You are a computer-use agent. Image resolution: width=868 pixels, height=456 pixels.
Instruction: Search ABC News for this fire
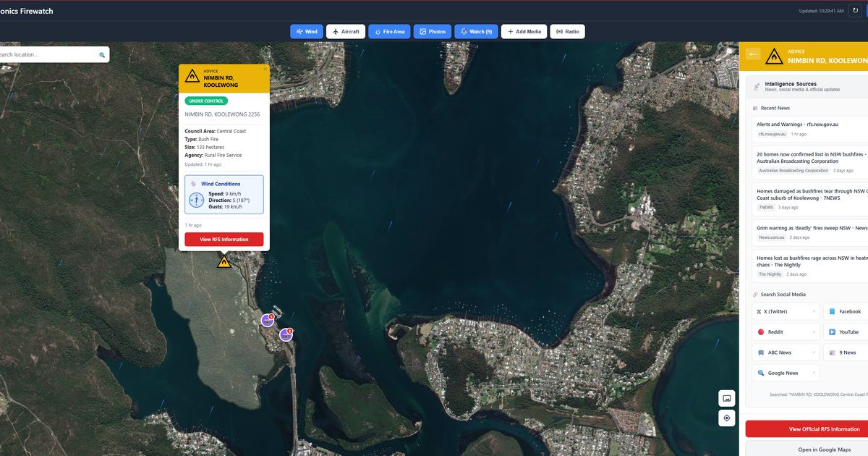coord(786,352)
